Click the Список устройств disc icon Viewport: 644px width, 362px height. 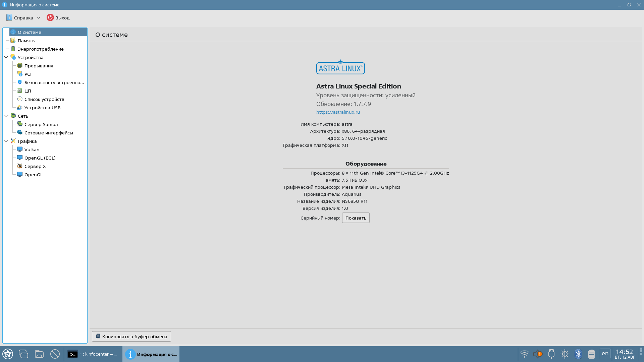[x=20, y=99]
